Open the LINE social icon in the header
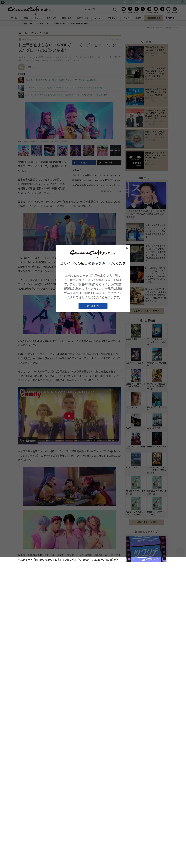The height and width of the screenshot is (868, 186). pyautogui.click(x=124, y=9)
